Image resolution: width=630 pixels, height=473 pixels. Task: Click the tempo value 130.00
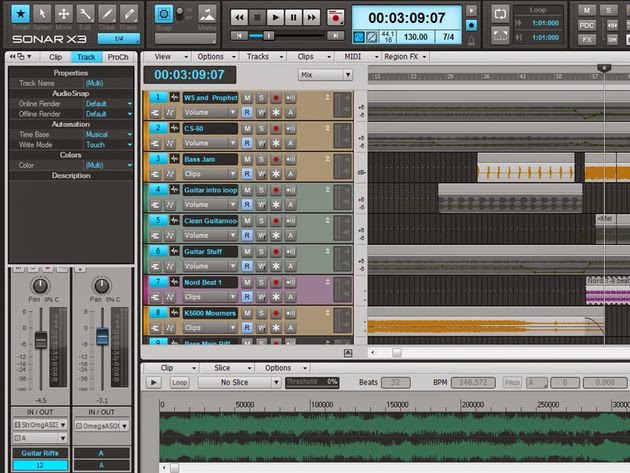pos(415,37)
